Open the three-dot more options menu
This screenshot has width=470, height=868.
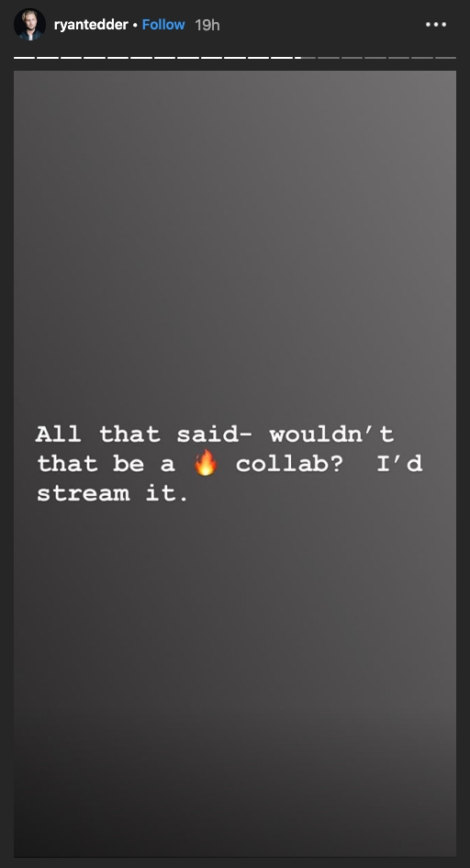click(x=436, y=25)
